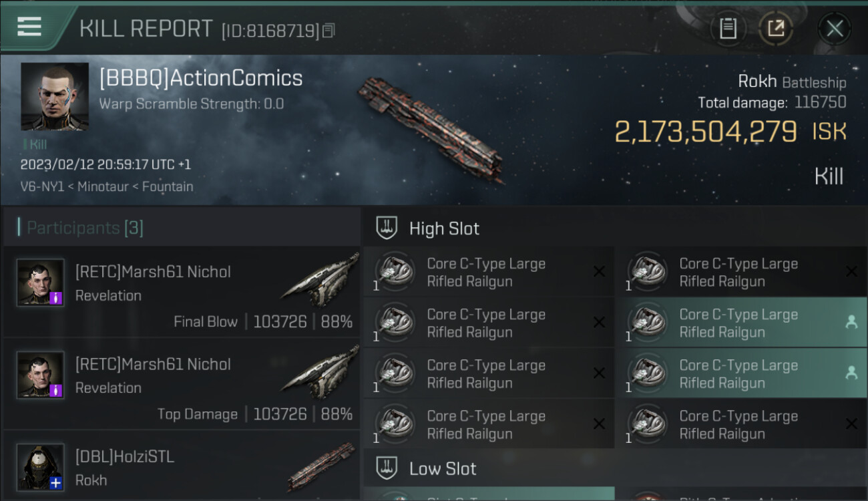Screen dimensions: 868x501
Task: Click the first railgun module icon
Action: tap(394, 272)
